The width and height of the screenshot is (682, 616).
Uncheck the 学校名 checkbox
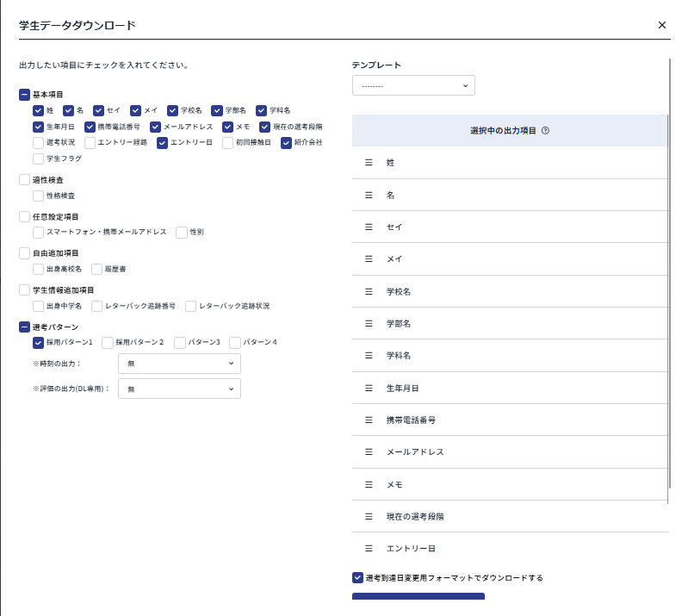(x=173, y=110)
